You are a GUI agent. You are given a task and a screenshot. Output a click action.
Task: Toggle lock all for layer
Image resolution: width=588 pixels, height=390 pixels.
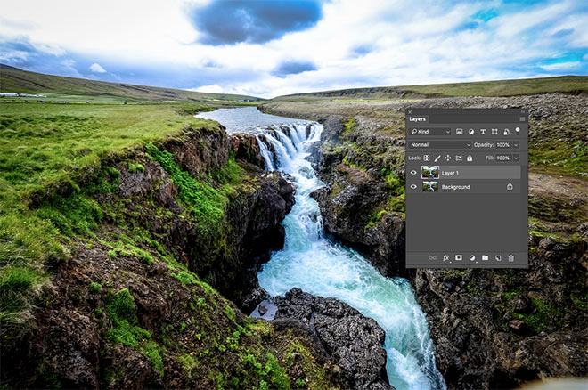coord(470,158)
